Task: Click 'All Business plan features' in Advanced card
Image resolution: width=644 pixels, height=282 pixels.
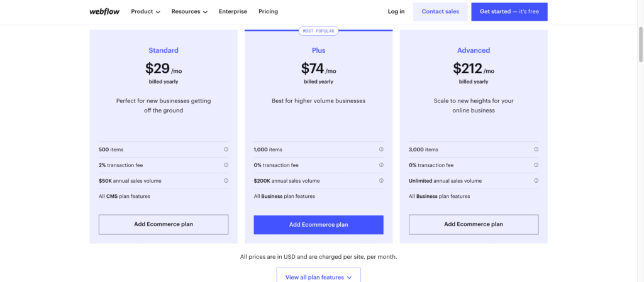Action: click(440, 197)
